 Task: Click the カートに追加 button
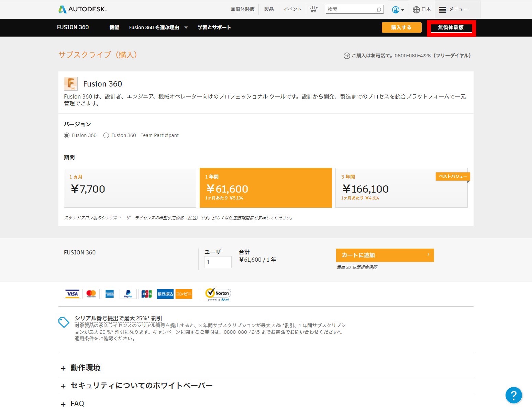click(x=385, y=255)
